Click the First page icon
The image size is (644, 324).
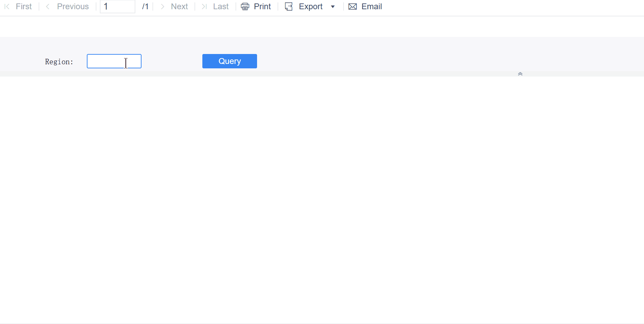[x=6, y=6]
